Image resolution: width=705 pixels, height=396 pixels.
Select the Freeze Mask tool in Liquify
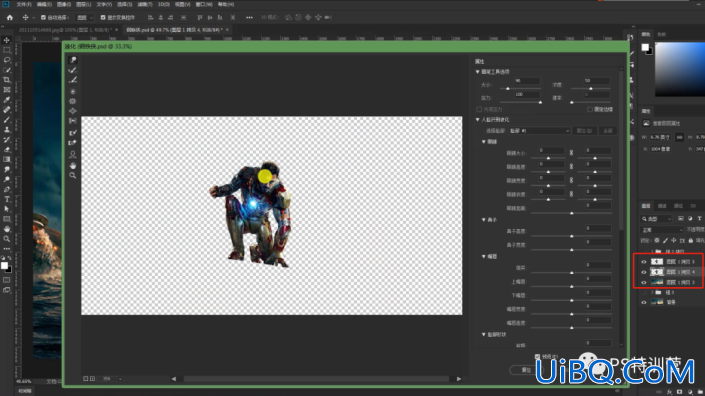click(x=73, y=133)
